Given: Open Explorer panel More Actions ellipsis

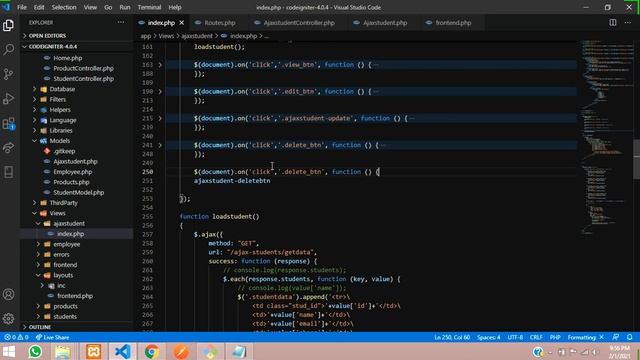Looking at the screenshot, I should [121, 22].
